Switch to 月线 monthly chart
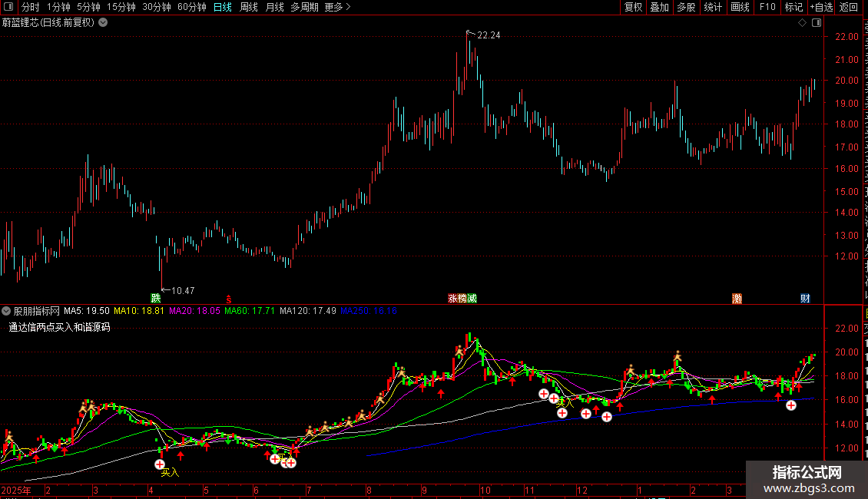This screenshot has width=868, height=499. click(x=274, y=7)
